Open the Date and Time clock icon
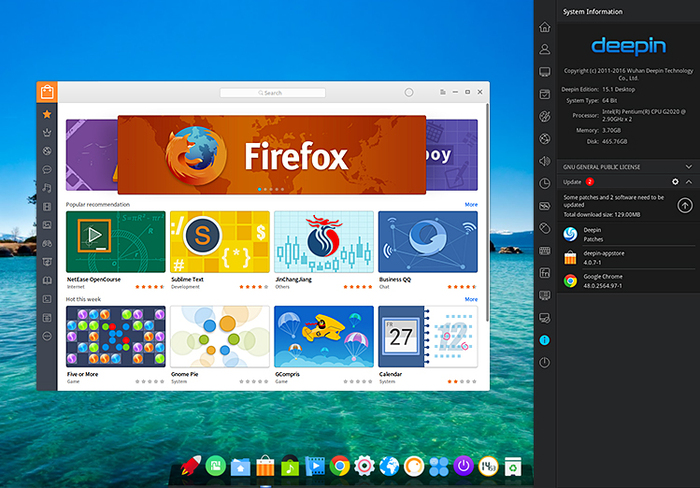This screenshot has width=700, height=488. click(545, 183)
